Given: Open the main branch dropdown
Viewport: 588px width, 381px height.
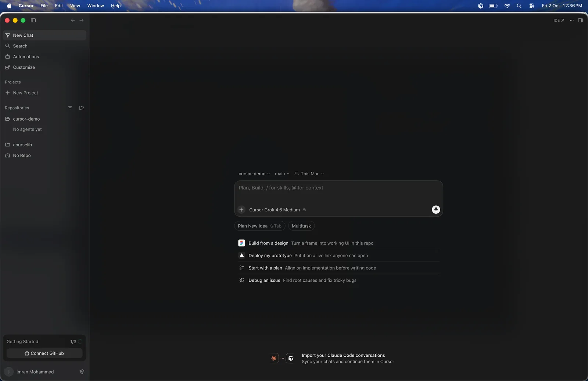Looking at the screenshot, I should 282,174.
